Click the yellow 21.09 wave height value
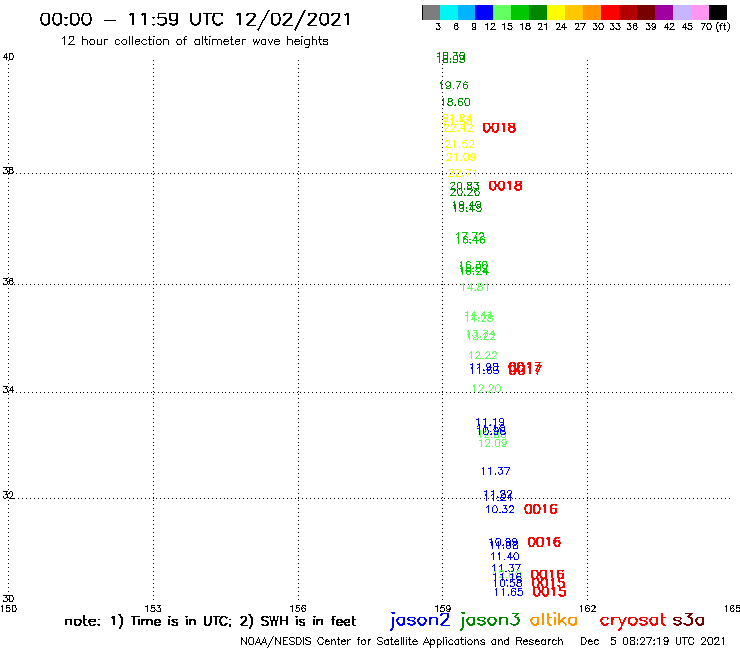The width and height of the screenshot is (740, 650). click(x=461, y=157)
